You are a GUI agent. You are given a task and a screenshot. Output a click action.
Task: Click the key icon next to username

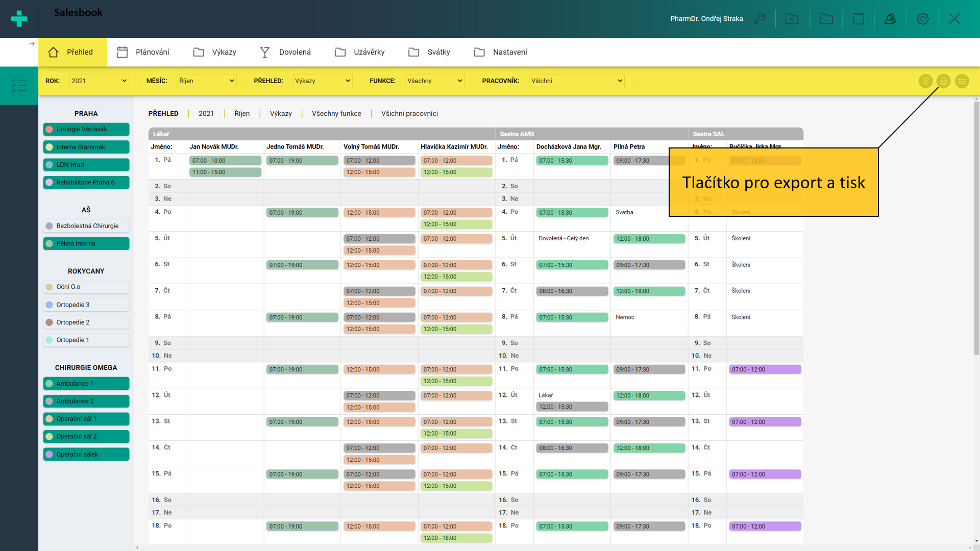click(x=760, y=19)
